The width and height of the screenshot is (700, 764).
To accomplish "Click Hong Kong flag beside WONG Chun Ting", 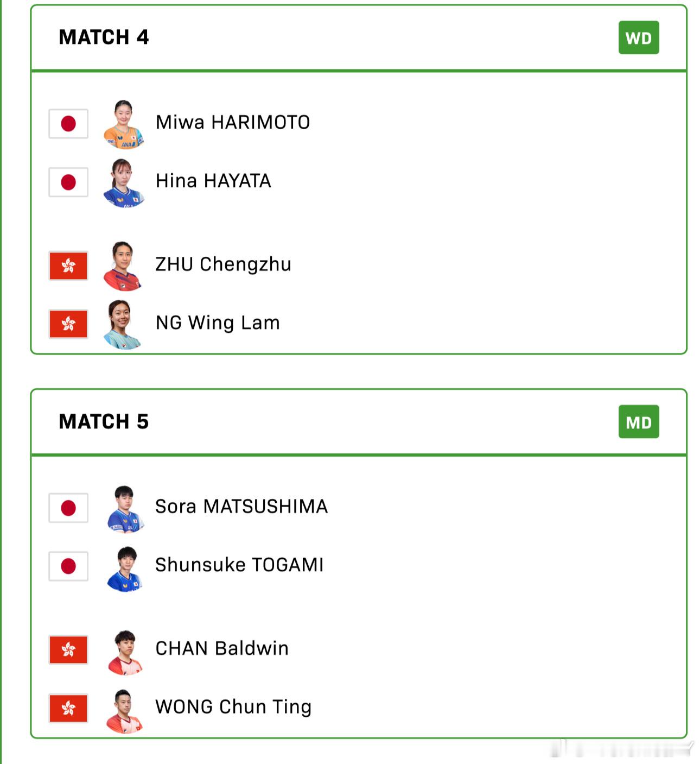I will click(68, 708).
